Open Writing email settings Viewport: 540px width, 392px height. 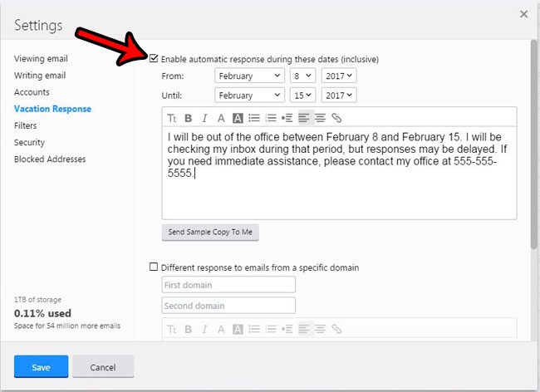click(40, 76)
